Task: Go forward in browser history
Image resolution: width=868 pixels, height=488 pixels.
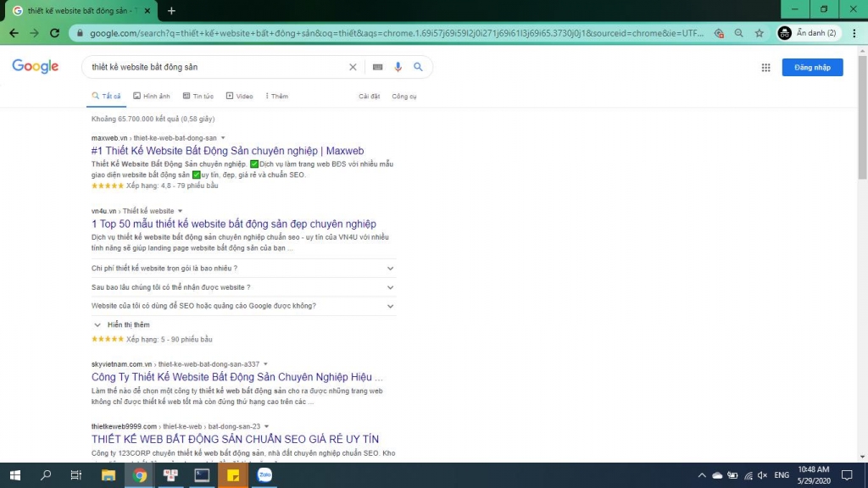Action: coord(34,33)
